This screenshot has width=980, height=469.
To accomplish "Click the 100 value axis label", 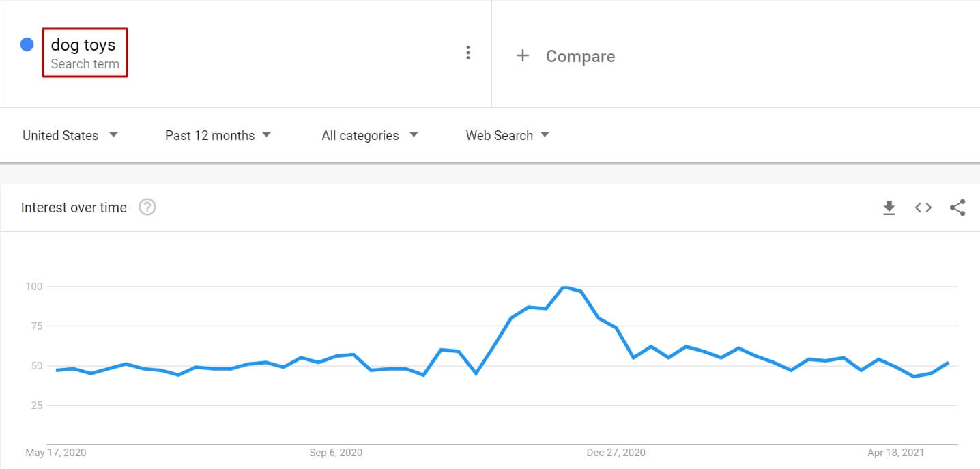I will click(33, 287).
